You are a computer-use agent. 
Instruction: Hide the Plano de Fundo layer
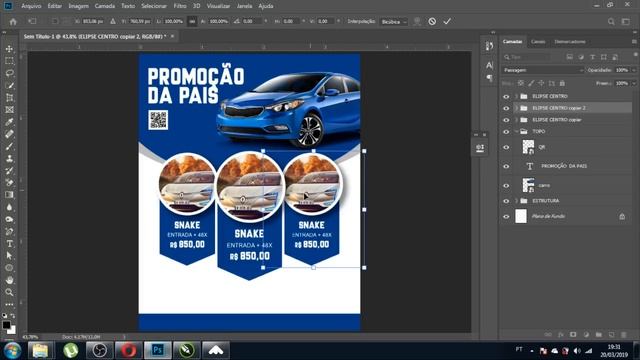(506, 217)
